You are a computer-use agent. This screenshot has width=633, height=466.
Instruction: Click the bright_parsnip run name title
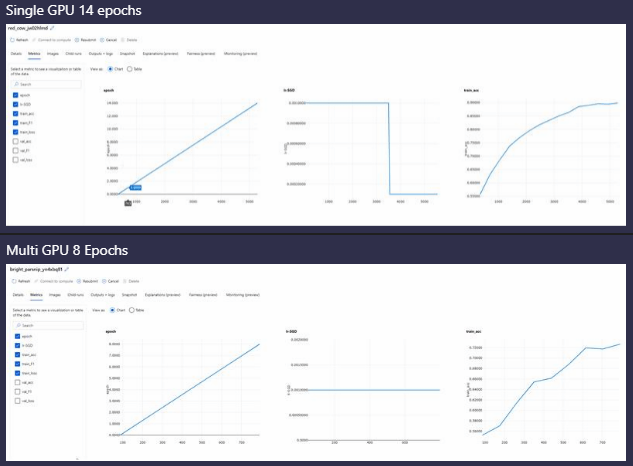pos(36,269)
